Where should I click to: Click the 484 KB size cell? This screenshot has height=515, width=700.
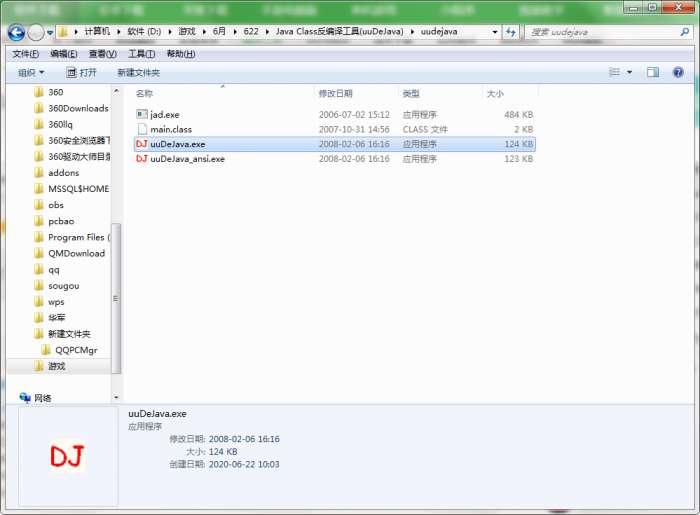pyautogui.click(x=518, y=115)
